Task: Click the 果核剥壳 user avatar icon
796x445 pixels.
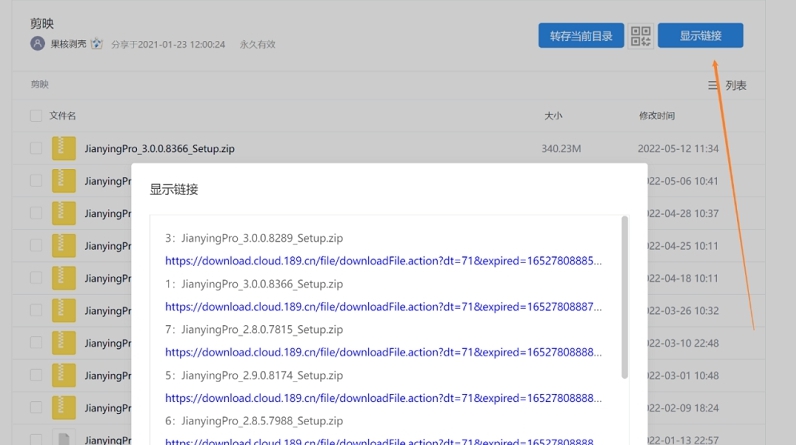Action: [38, 44]
